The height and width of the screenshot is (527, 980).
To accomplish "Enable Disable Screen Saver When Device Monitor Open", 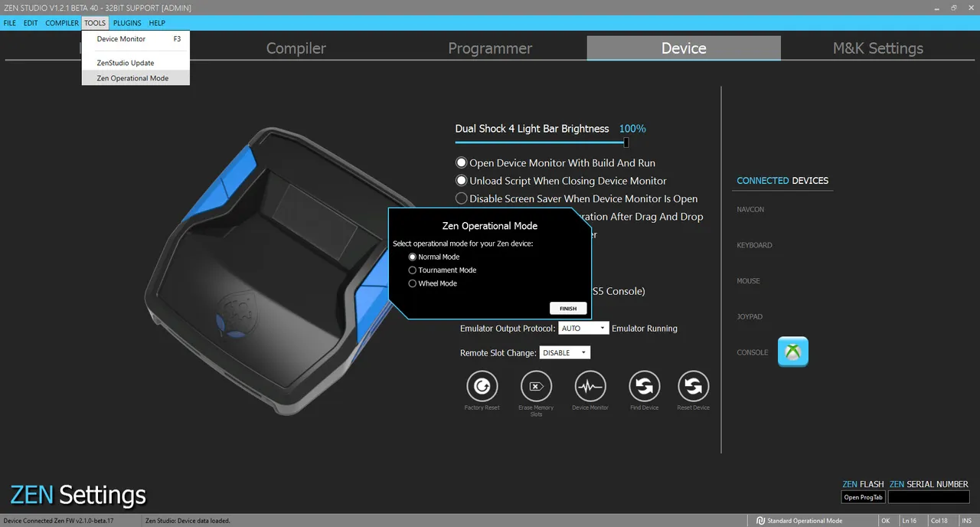I will 461,198.
